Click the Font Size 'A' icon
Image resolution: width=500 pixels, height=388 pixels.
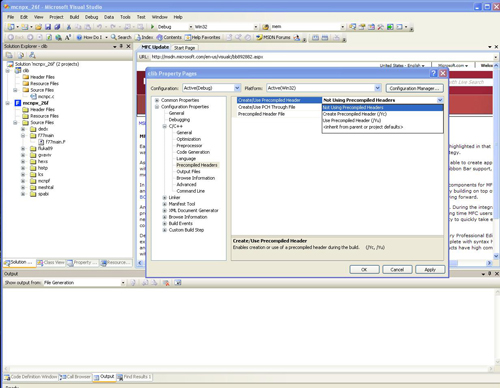click(x=68, y=37)
